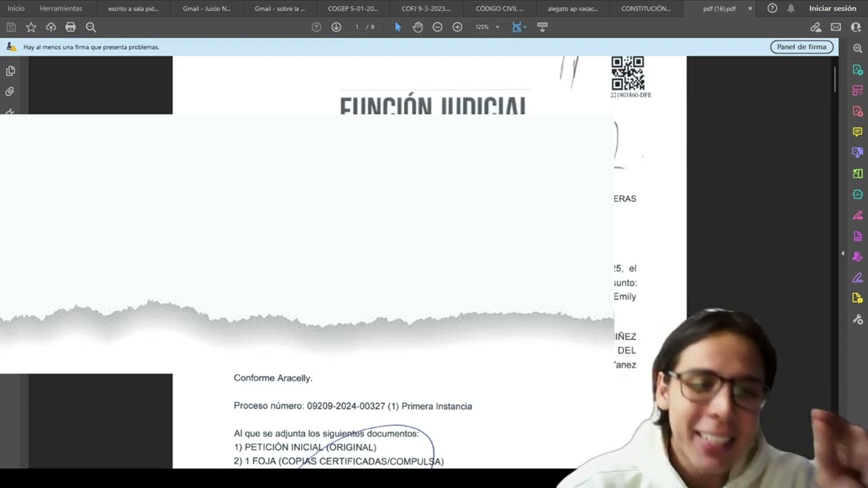
Task: Open the sign document pen icon
Action: point(816,27)
